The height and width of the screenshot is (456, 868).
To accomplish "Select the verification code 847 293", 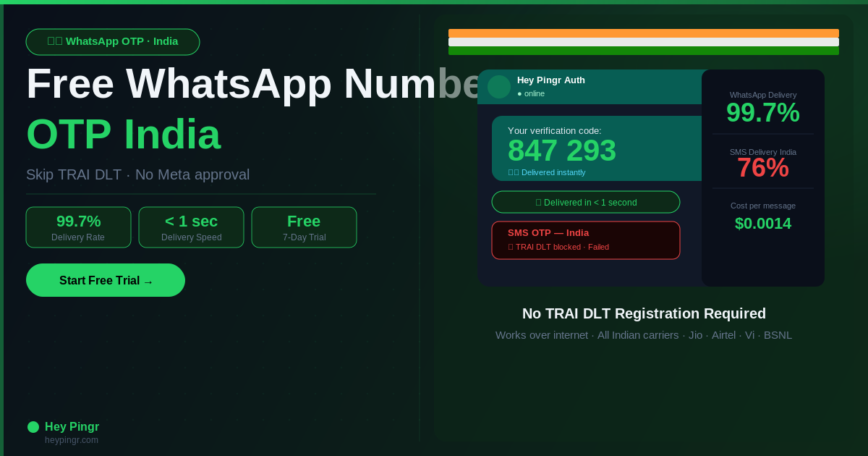I will coord(562,151).
